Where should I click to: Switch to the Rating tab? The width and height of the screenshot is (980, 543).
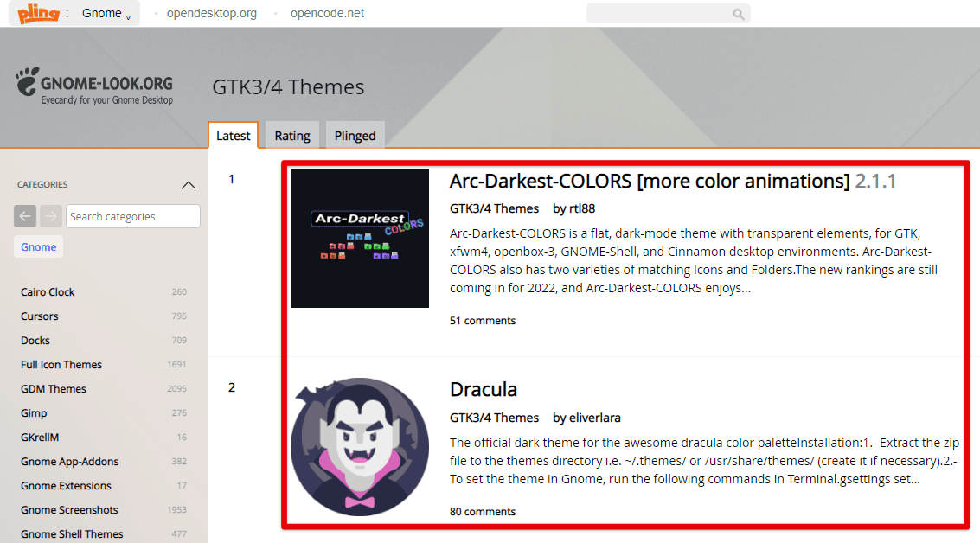click(291, 136)
